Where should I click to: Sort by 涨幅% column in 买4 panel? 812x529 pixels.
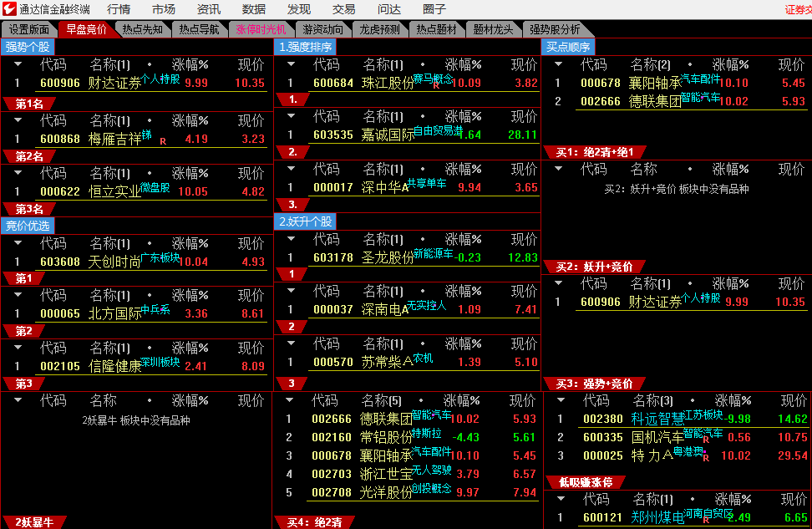(x=461, y=401)
